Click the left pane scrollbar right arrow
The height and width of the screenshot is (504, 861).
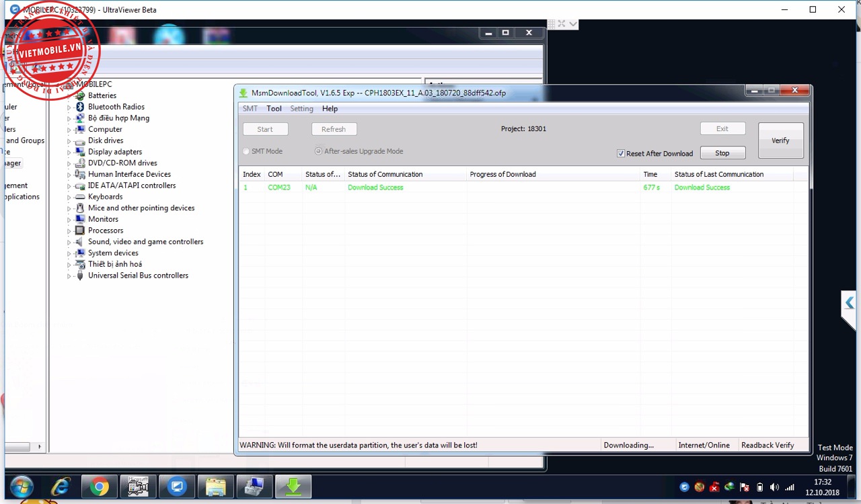coord(39,446)
